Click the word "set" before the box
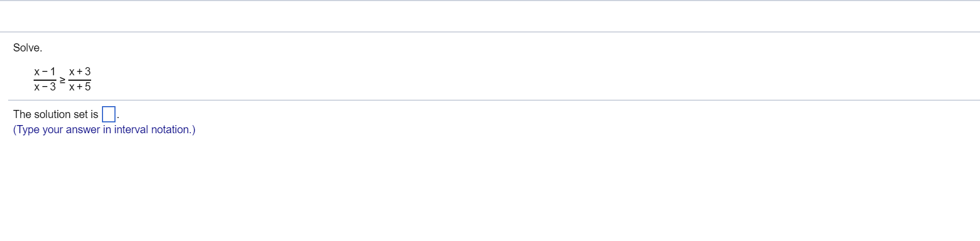 point(80,114)
